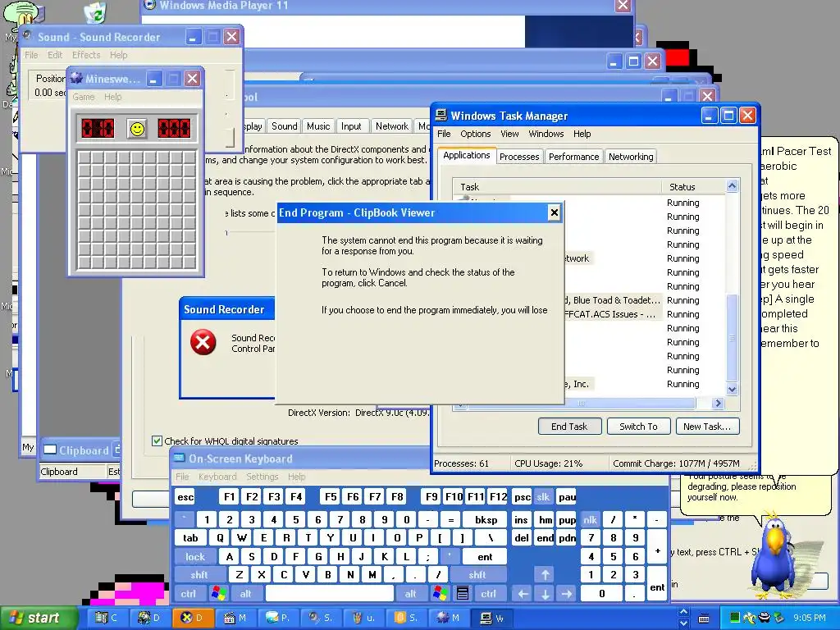Viewport: 840px width, 630px height.
Task: Open the Recycle Bin desktop icon
Action: 96,11
